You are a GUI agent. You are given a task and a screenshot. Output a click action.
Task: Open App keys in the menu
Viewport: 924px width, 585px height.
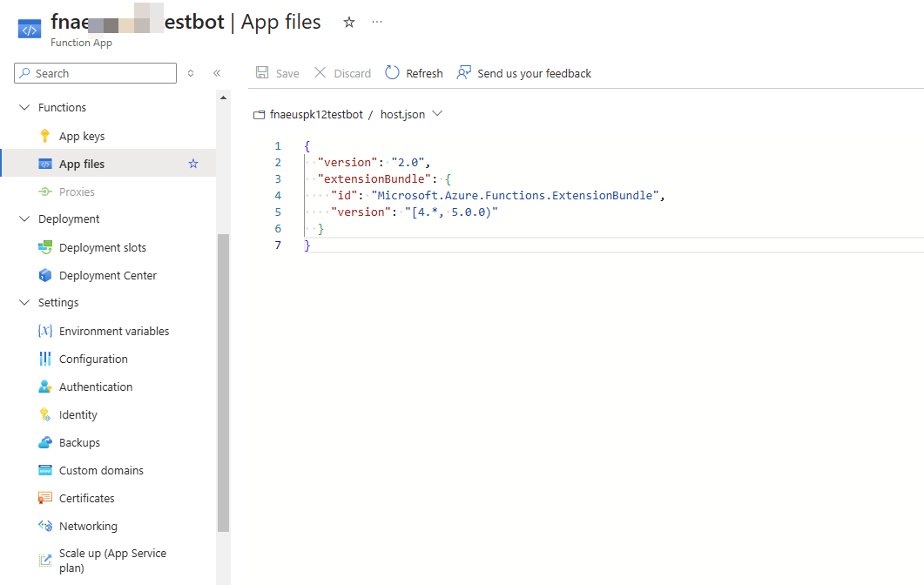coord(82,136)
